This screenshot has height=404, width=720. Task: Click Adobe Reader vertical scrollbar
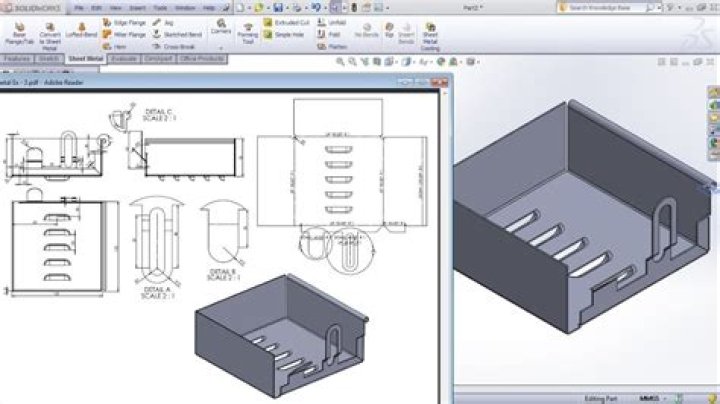444,246
